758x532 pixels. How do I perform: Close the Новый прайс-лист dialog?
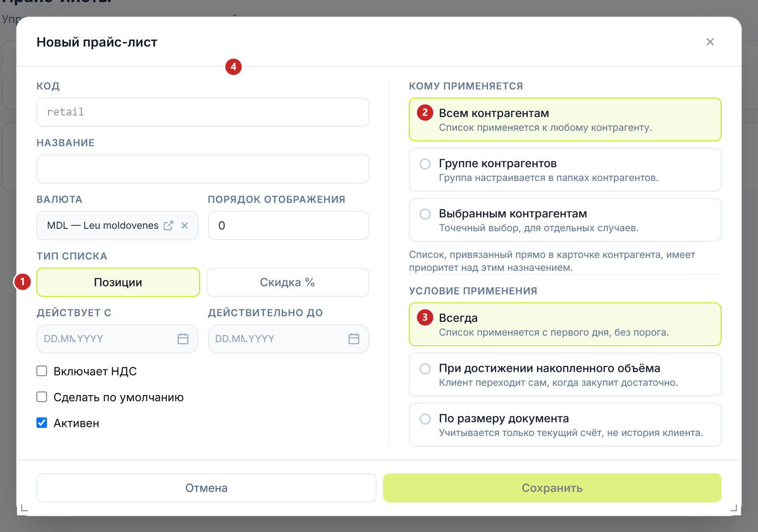710,42
